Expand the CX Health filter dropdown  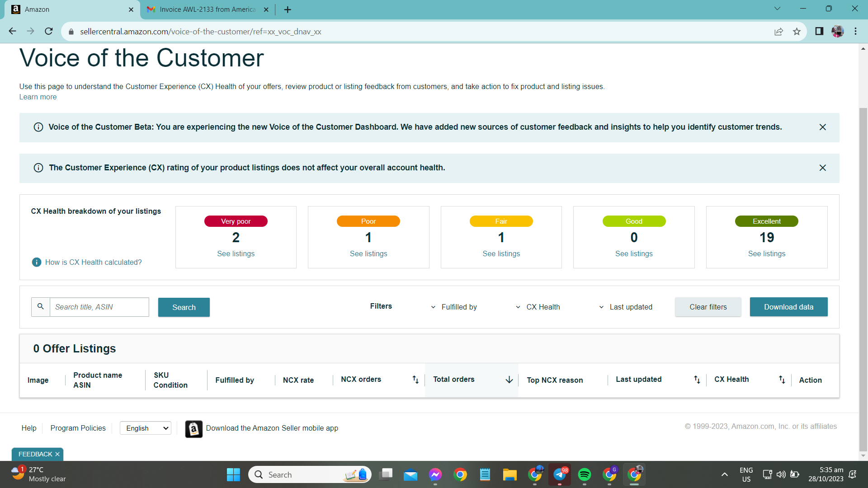point(538,307)
